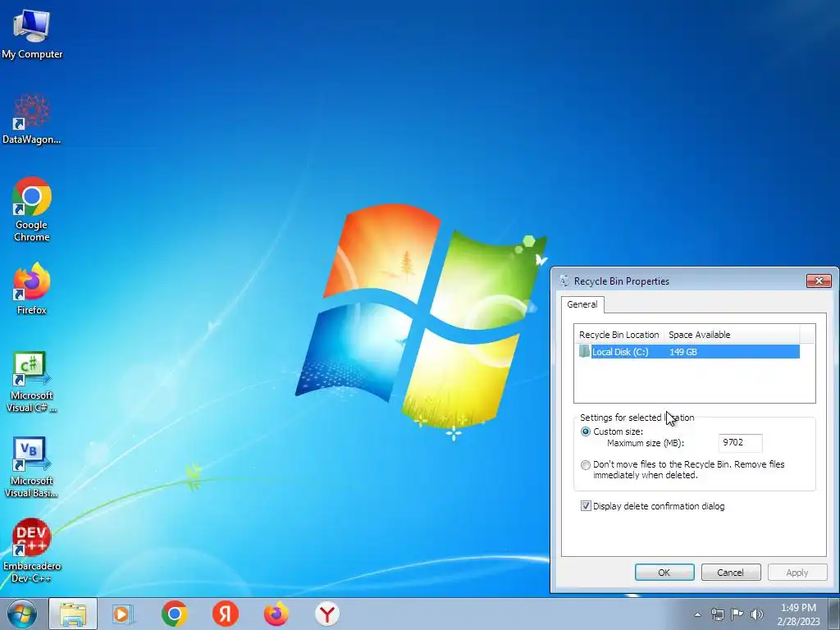Image resolution: width=840 pixels, height=630 pixels.
Task: Click the Show desktop strip
Action: click(834, 614)
